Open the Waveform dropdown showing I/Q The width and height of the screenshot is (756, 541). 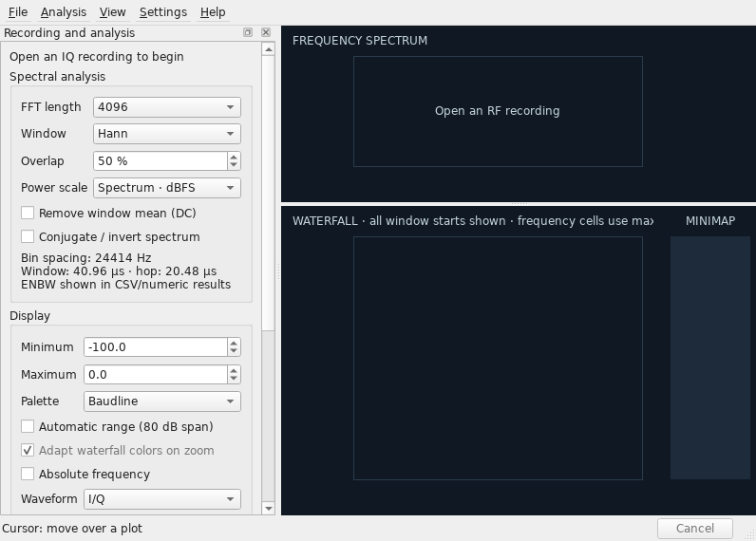[162, 499]
